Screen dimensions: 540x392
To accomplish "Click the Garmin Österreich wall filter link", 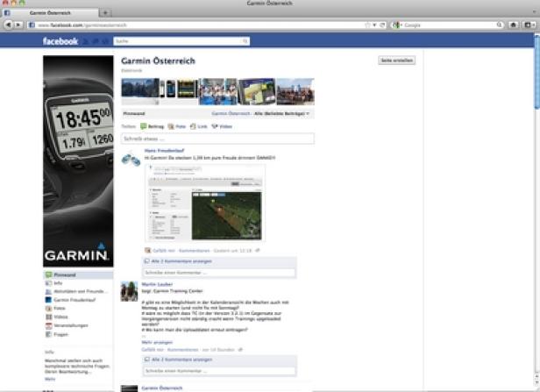I will point(231,113).
